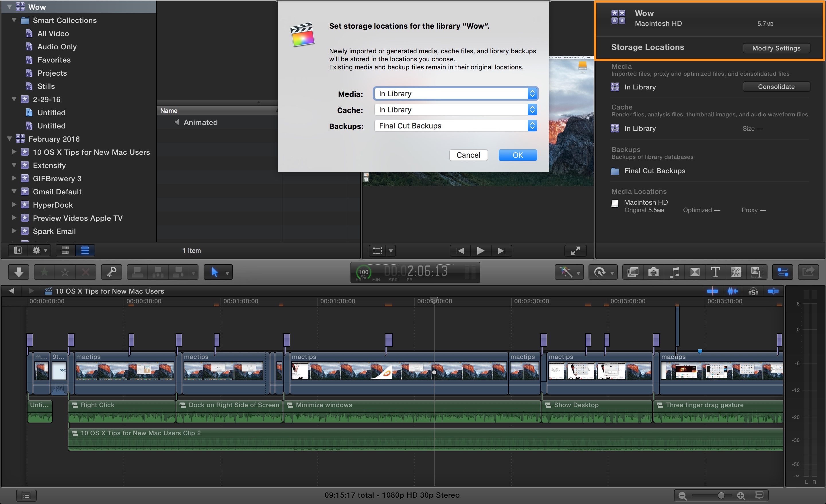Adjust the timeline zoom slider
Viewport: 826px width, 504px height.
[x=721, y=495]
